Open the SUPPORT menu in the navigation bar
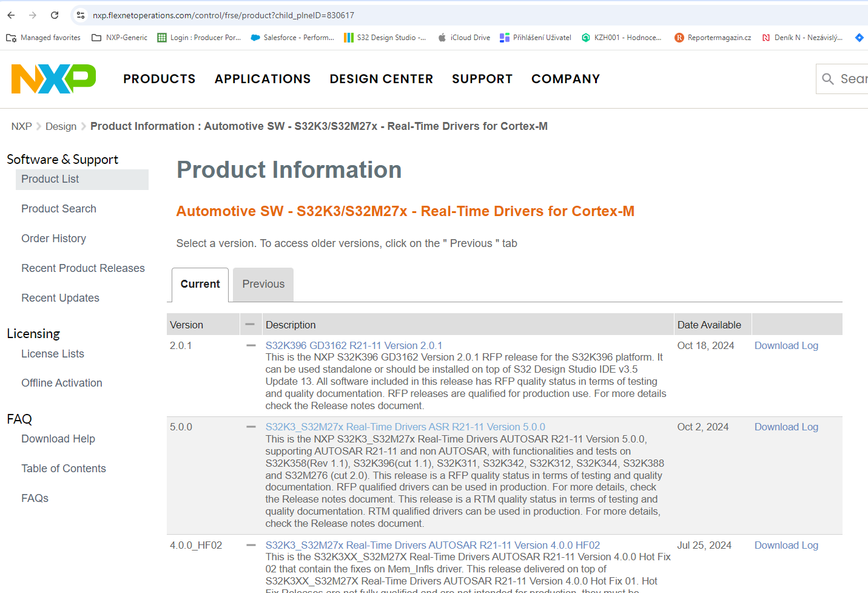This screenshot has width=868, height=593. tap(482, 79)
